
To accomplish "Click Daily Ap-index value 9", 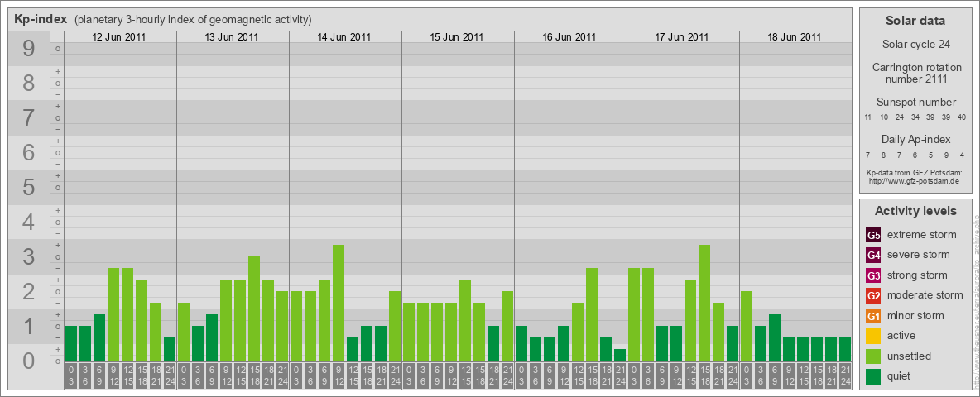I will [946, 155].
